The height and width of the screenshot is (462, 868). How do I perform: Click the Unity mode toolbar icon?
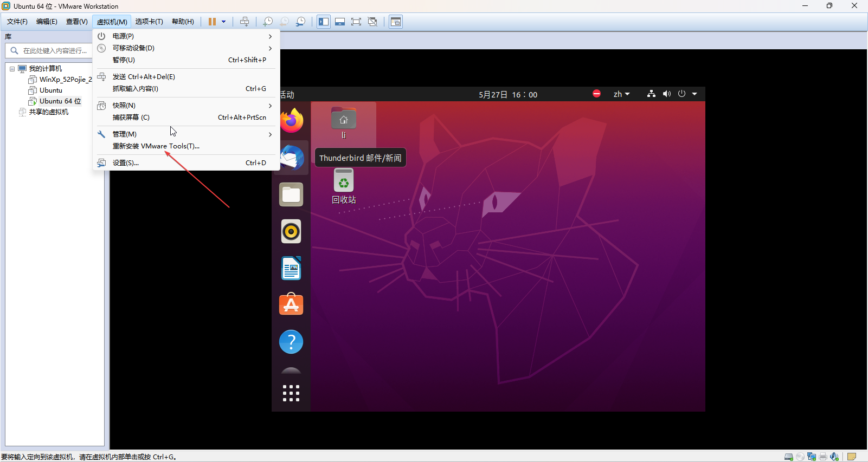(372, 22)
